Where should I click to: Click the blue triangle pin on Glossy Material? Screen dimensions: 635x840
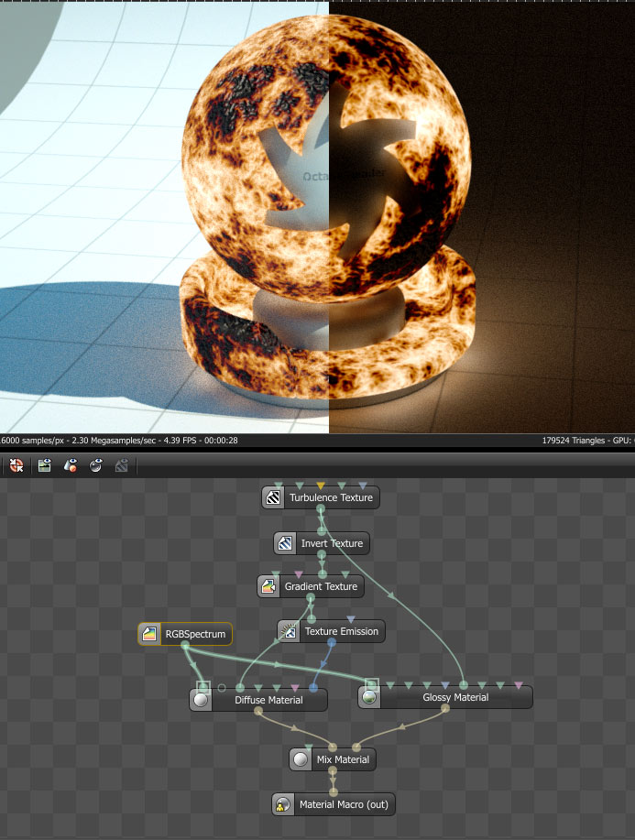[x=444, y=685]
